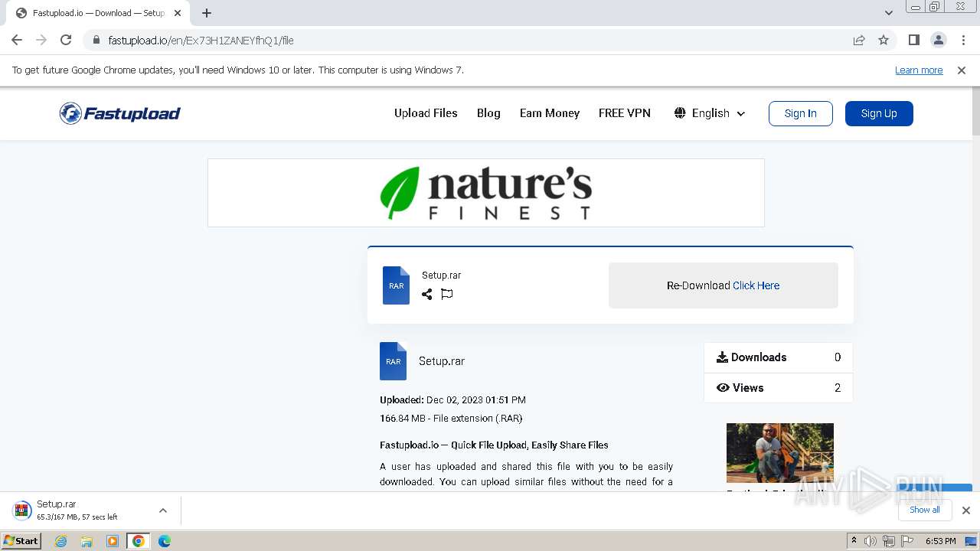
Task: Go back to the previous page
Action: coord(17,40)
